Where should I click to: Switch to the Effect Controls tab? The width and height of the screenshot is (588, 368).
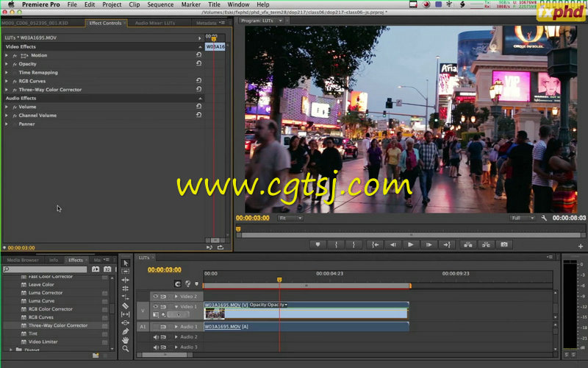coord(105,23)
